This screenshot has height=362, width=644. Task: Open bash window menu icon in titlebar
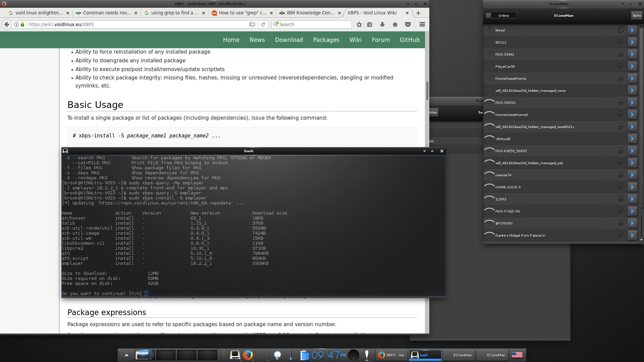point(65,151)
